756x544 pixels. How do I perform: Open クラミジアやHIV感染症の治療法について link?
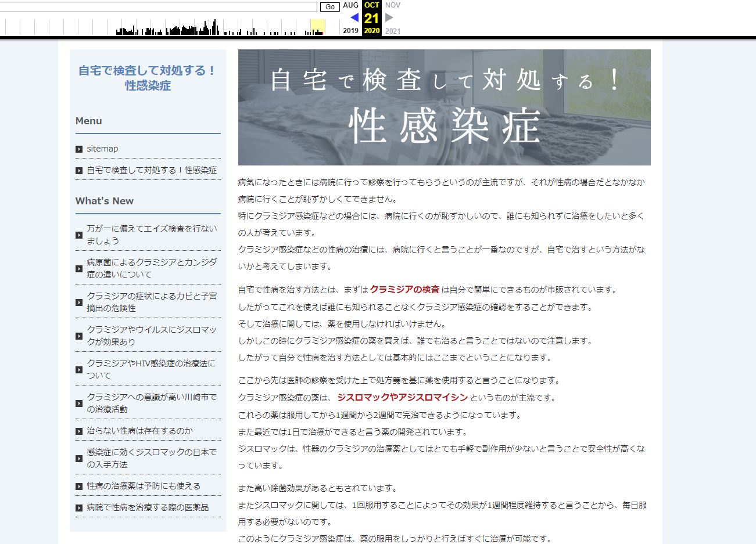click(x=151, y=369)
